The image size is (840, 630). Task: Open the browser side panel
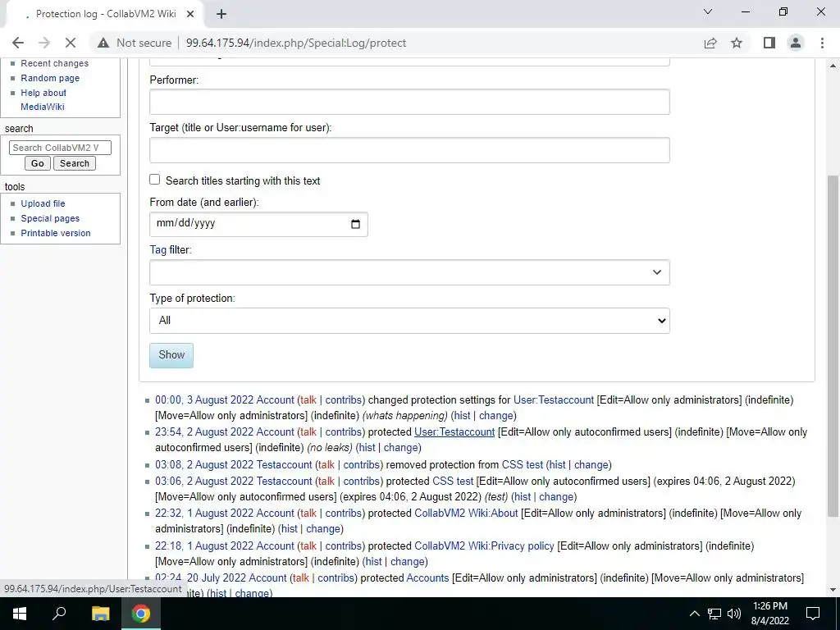(769, 43)
